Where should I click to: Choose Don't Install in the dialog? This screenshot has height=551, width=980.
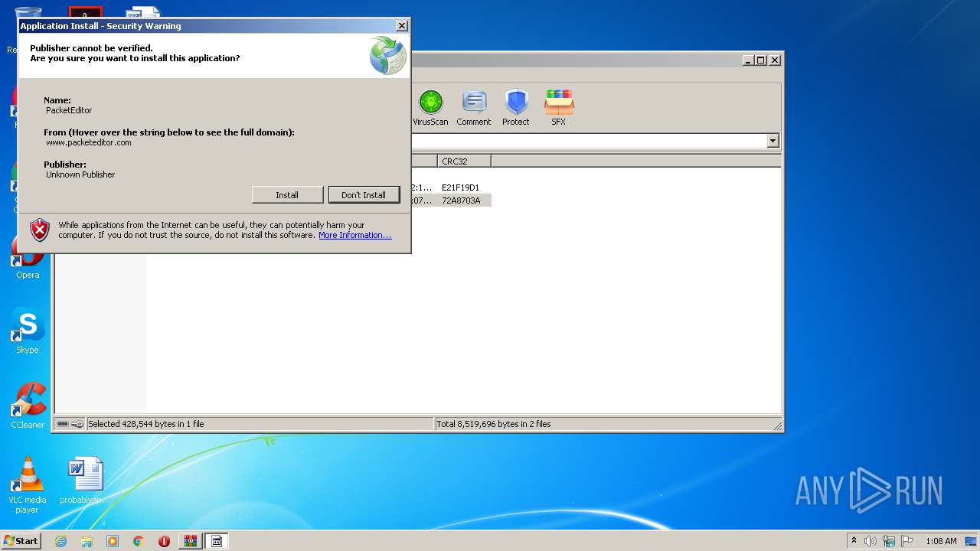pyautogui.click(x=364, y=195)
